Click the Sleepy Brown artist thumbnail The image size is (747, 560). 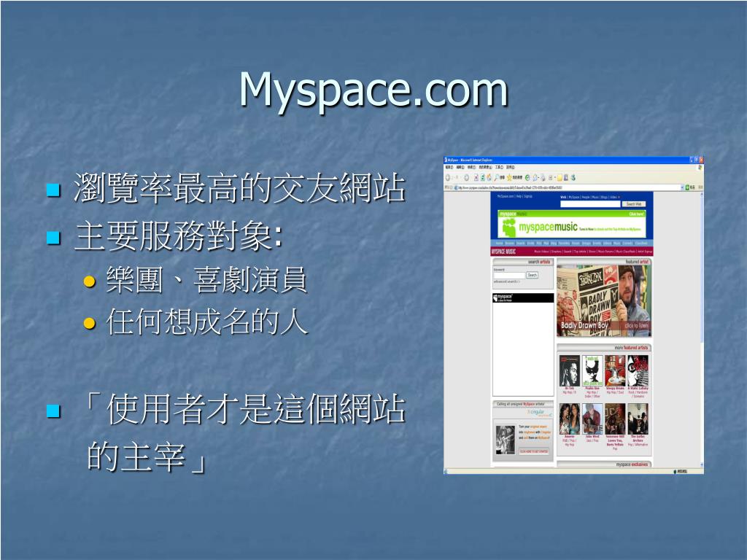click(614, 370)
